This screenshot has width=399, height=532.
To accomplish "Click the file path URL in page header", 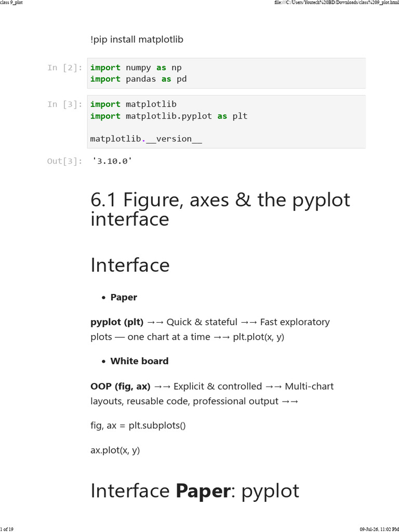I will (x=337, y=3).
